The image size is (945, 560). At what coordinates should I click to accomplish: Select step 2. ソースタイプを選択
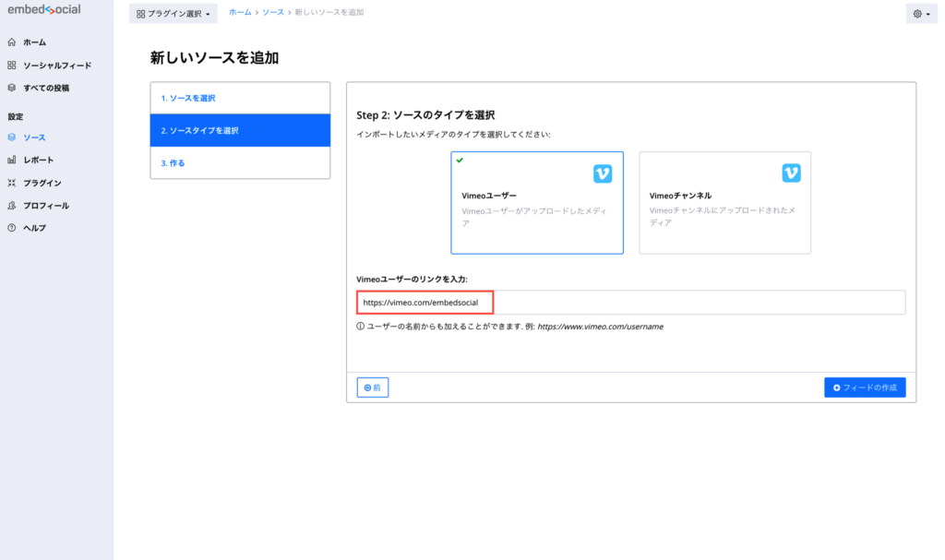240,130
